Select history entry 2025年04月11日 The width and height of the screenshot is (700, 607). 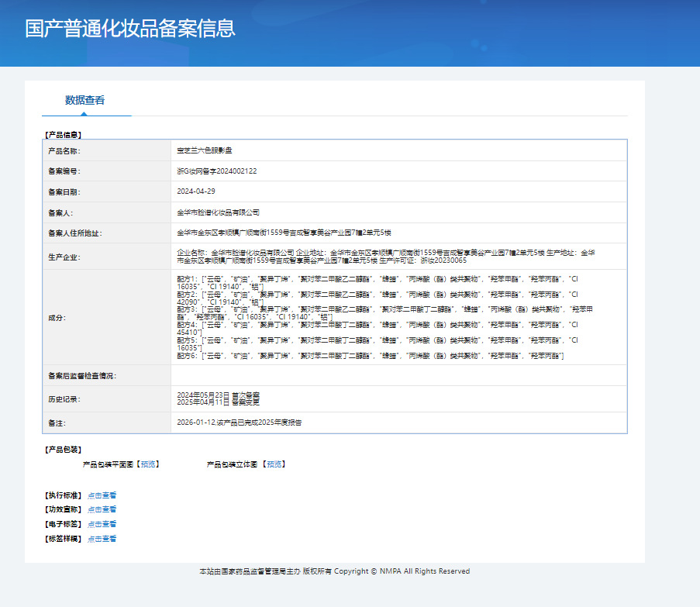click(219, 402)
